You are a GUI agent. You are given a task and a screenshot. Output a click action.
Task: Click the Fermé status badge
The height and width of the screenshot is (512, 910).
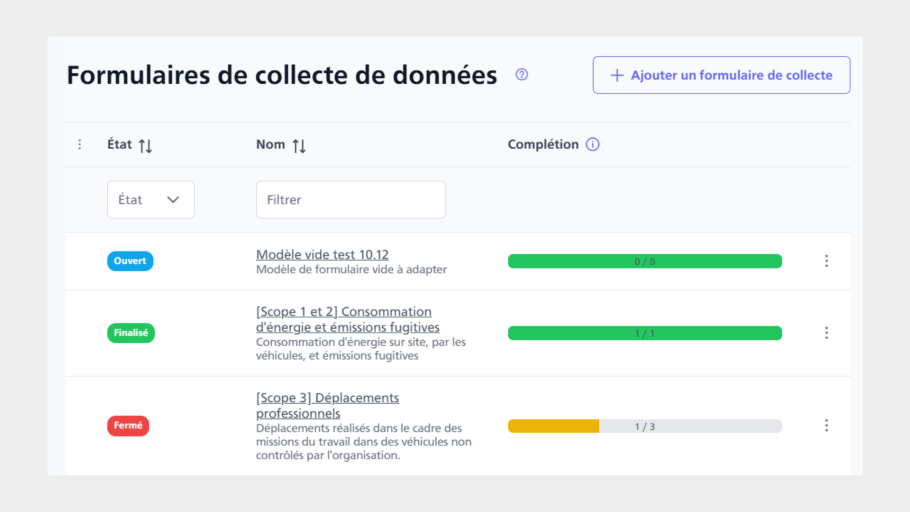(x=128, y=425)
